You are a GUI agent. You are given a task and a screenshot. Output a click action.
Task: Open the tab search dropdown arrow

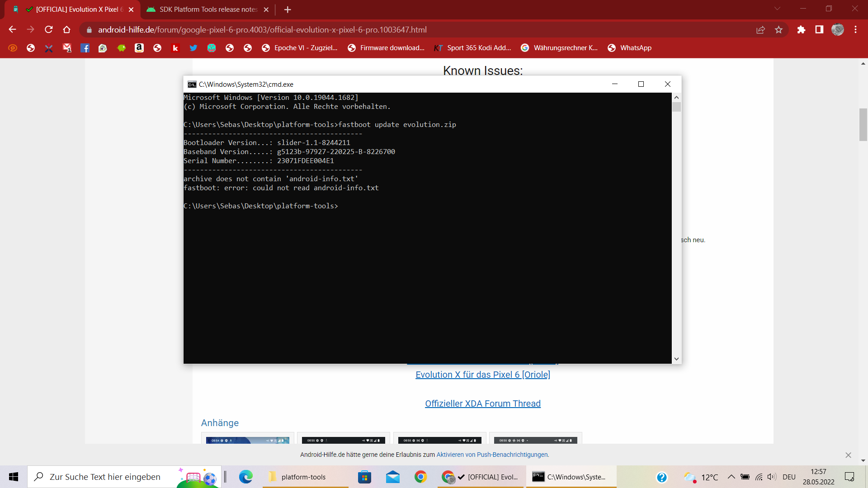(x=777, y=9)
